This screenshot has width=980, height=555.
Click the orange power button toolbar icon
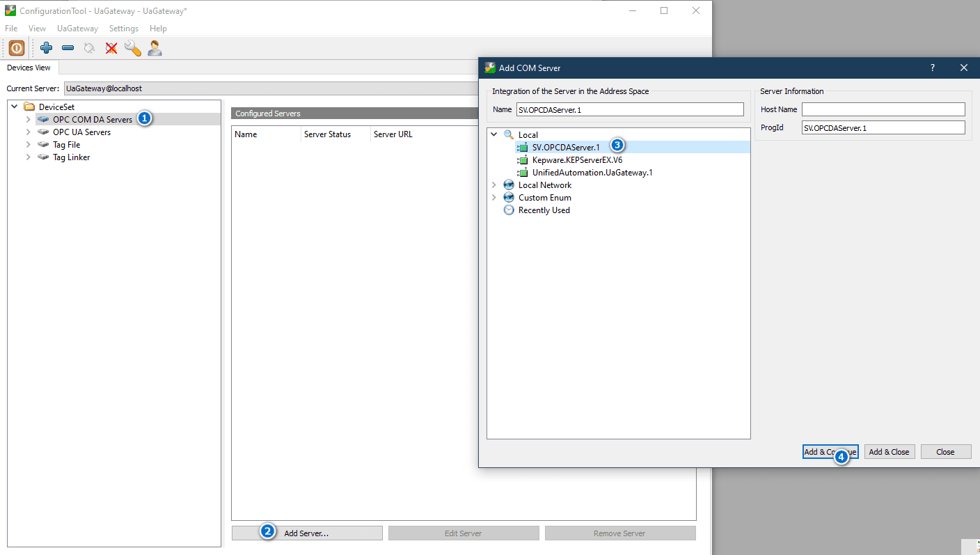[x=17, y=48]
